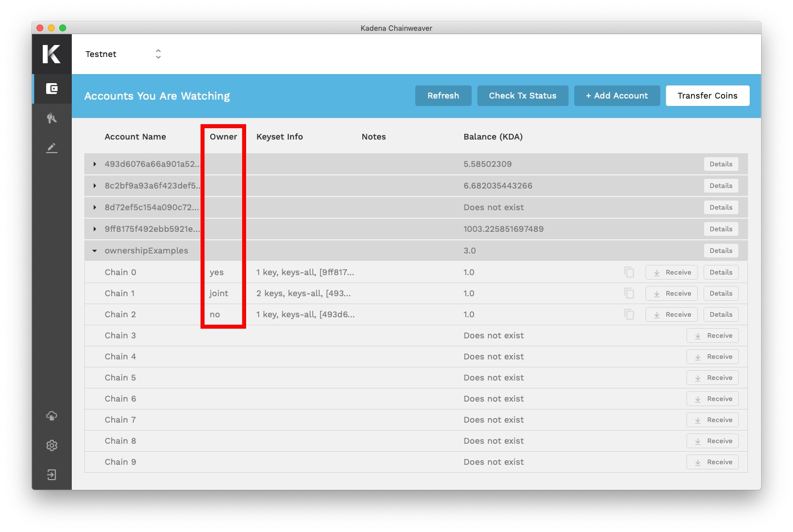Open the signing pen sidebar icon
This screenshot has height=532, width=793.
coord(52,148)
